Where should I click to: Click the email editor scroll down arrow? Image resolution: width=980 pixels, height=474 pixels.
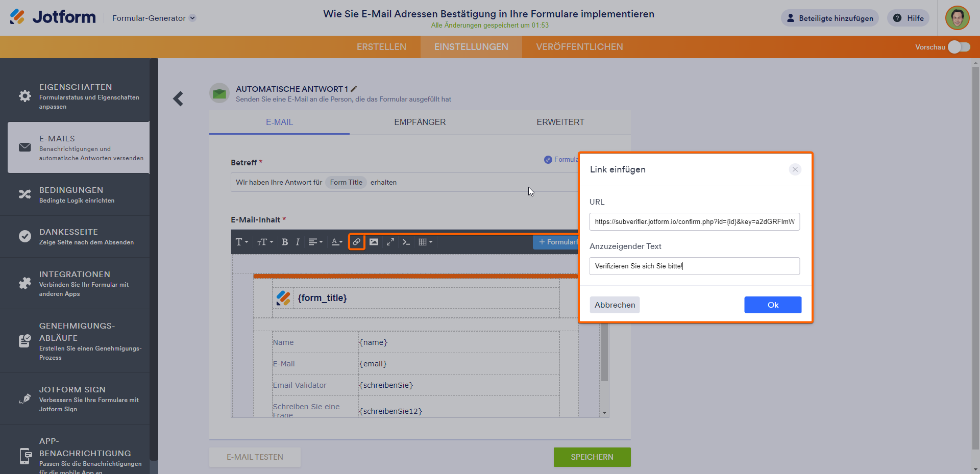(604, 413)
